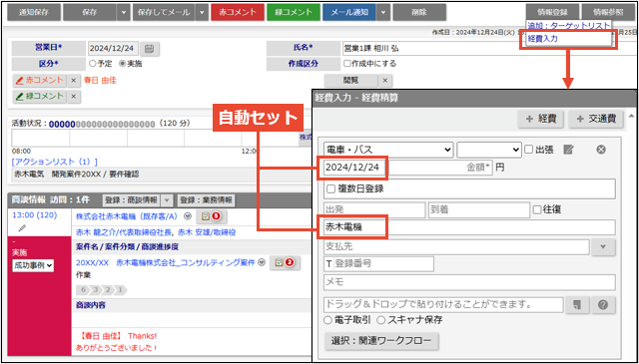Screen dimensions: 639x364
Task: Click the round arrow icon after 株式会社赤木電機
Action: pyautogui.click(x=188, y=216)
